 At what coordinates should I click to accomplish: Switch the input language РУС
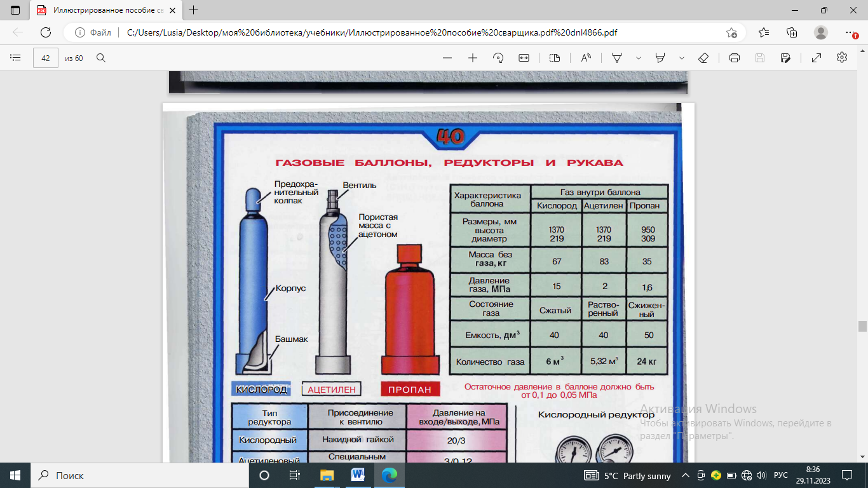click(x=780, y=476)
